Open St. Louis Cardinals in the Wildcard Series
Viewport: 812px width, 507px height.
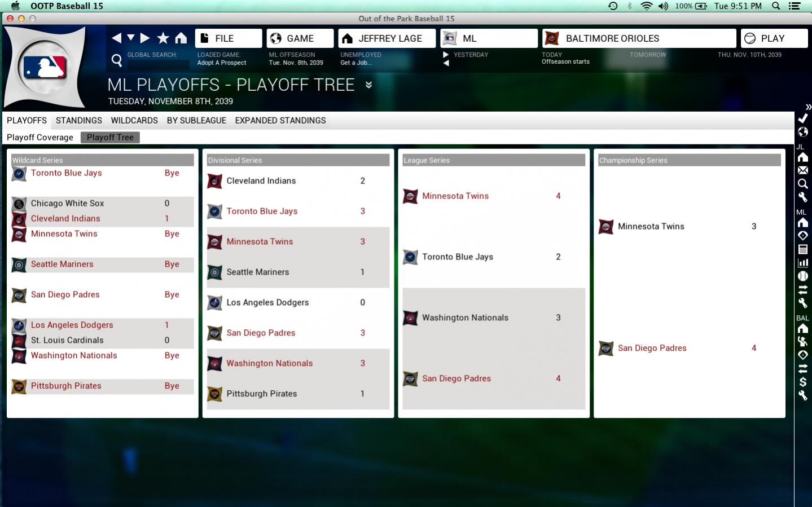pos(67,340)
